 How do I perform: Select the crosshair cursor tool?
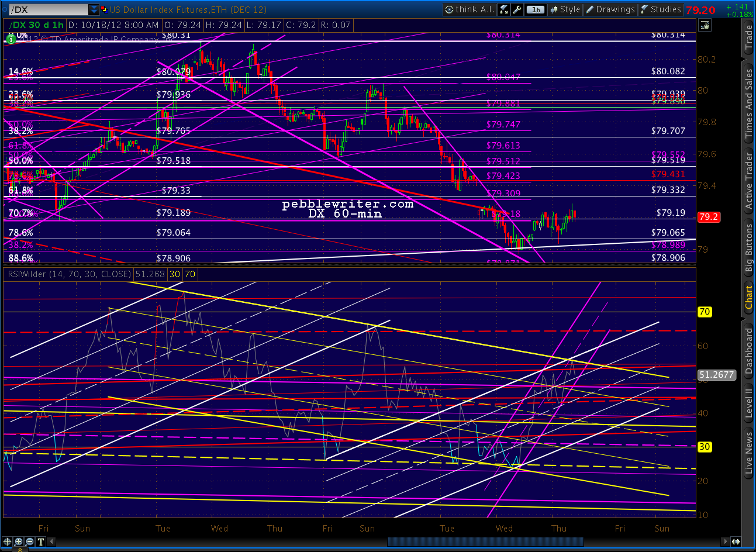tap(8, 541)
